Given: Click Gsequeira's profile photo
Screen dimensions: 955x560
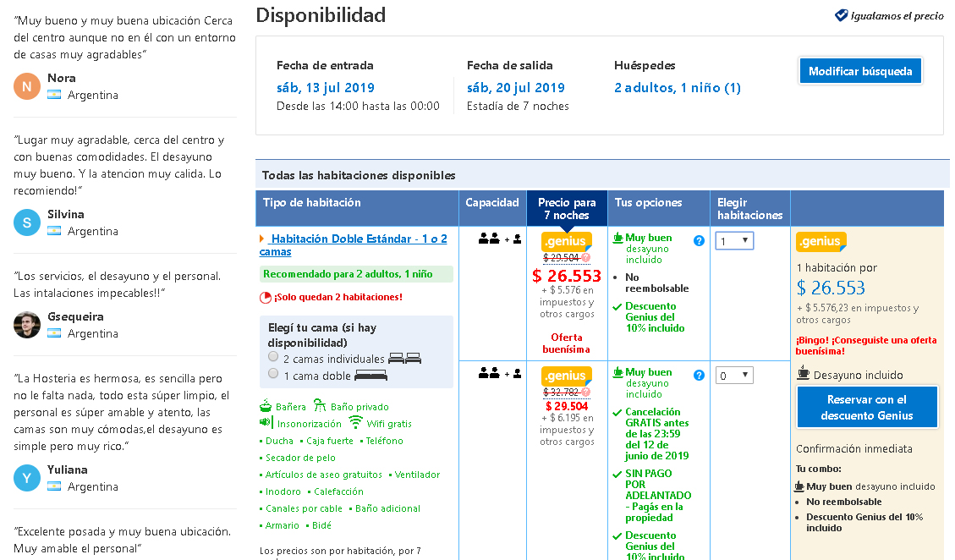Looking at the screenshot, I should tap(27, 325).
